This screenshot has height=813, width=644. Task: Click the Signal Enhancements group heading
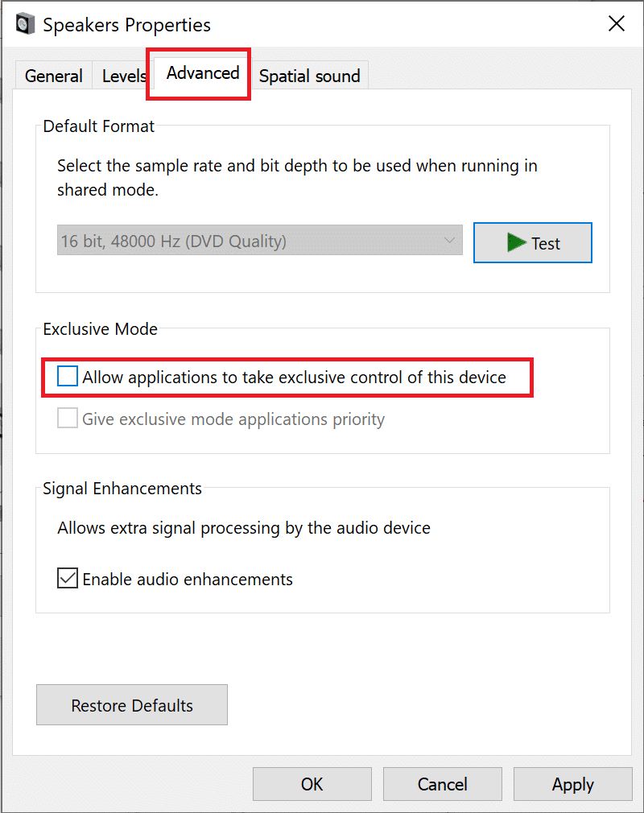122,489
